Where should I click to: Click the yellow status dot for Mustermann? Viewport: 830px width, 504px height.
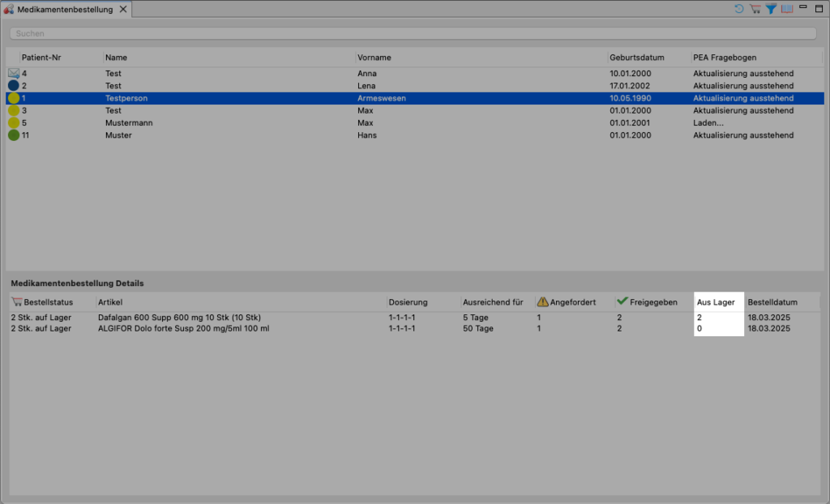(14, 123)
